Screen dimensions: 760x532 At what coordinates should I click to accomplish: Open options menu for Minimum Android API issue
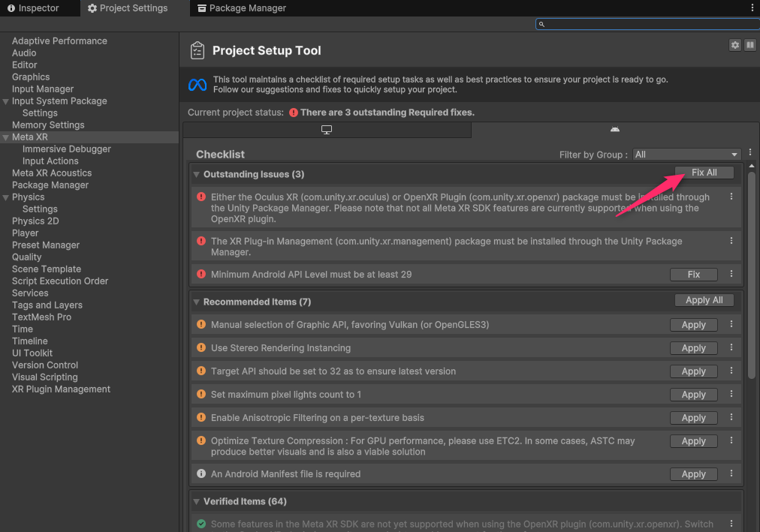click(731, 274)
